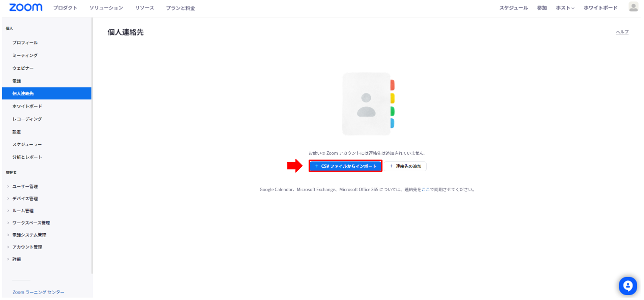Click CSV ファイルからインポート button
644x300 pixels.
tap(346, 166)
